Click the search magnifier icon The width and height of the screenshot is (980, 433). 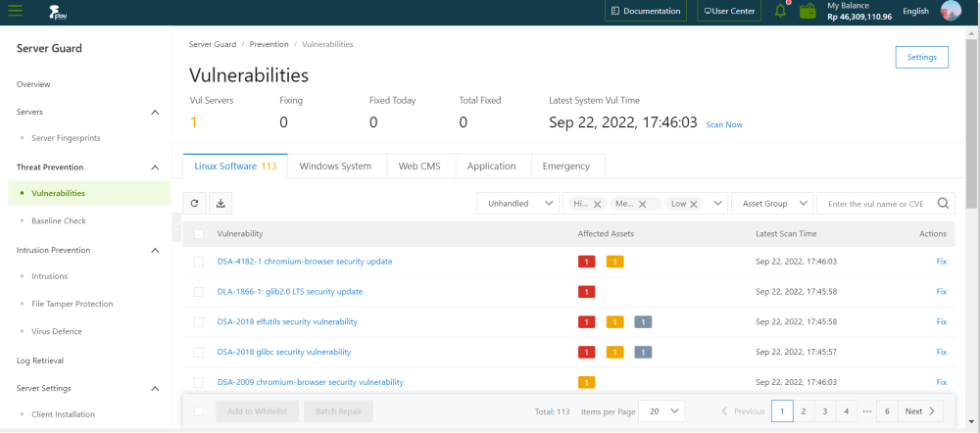click(943, 203)
